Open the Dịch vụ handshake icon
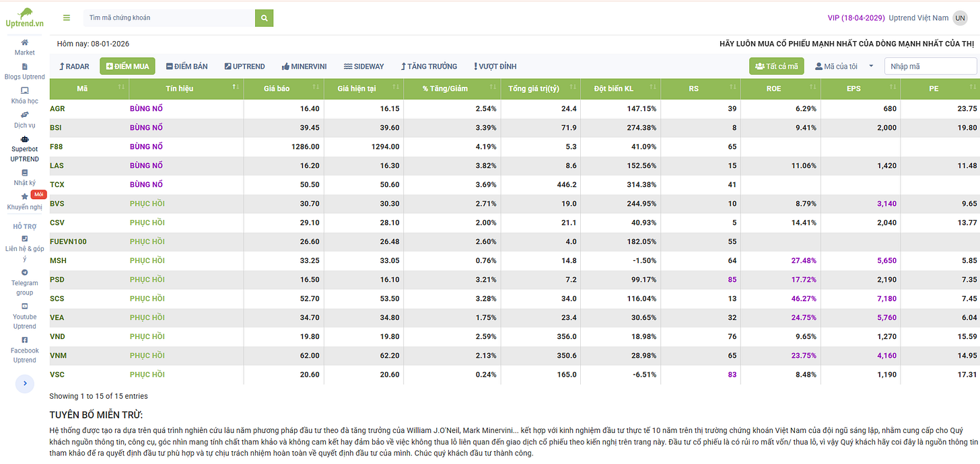The image size is (980, 464). (x=25, y=114)
